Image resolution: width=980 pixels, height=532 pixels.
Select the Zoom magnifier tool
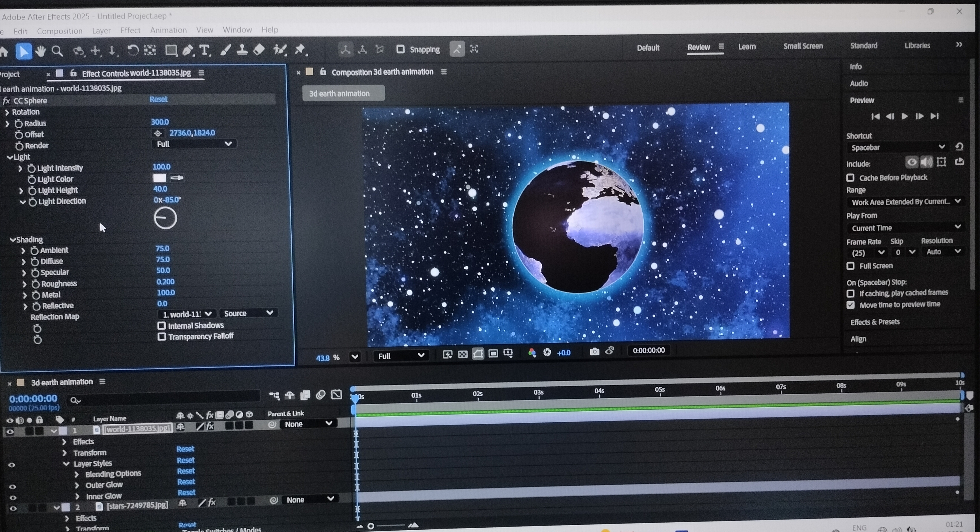57,51
